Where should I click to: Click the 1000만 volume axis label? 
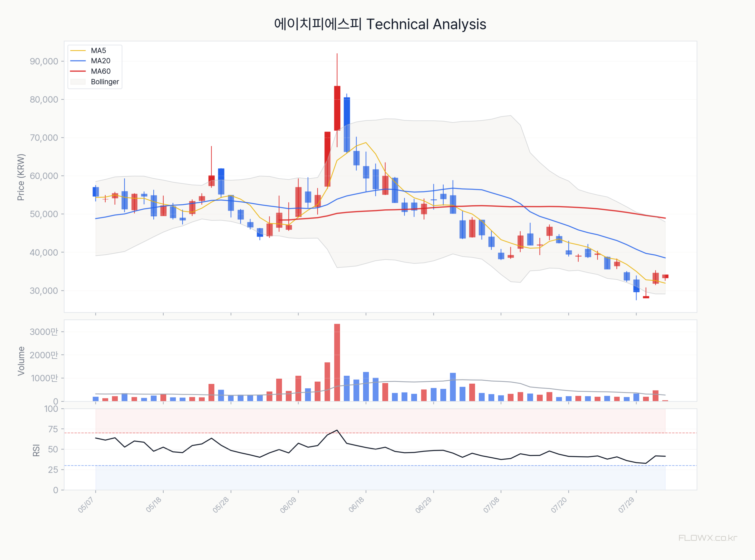click(45, 378)
